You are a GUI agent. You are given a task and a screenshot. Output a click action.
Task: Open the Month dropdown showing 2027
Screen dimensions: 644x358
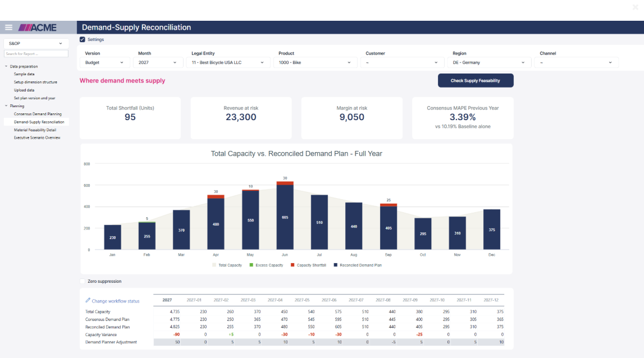pos(158,62)
